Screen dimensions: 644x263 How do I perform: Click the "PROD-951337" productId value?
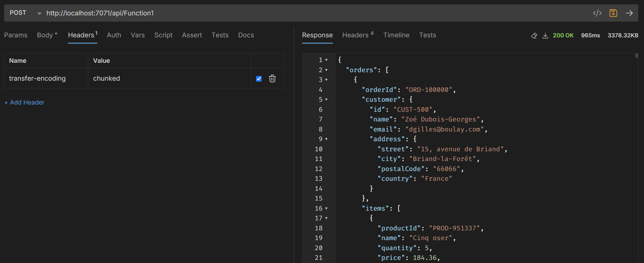pyautogui.click(x=454, y=228)
